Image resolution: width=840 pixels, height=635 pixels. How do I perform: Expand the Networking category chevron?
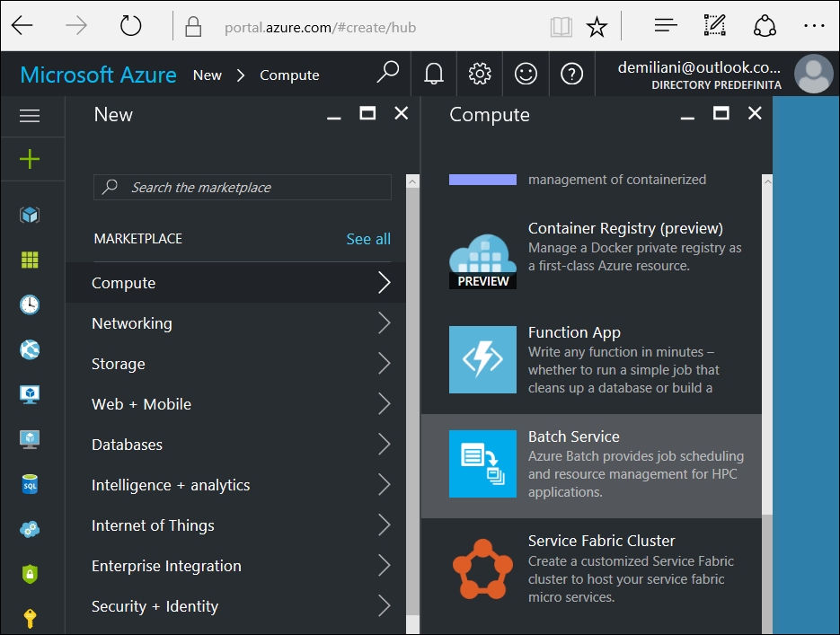[385, 323]
